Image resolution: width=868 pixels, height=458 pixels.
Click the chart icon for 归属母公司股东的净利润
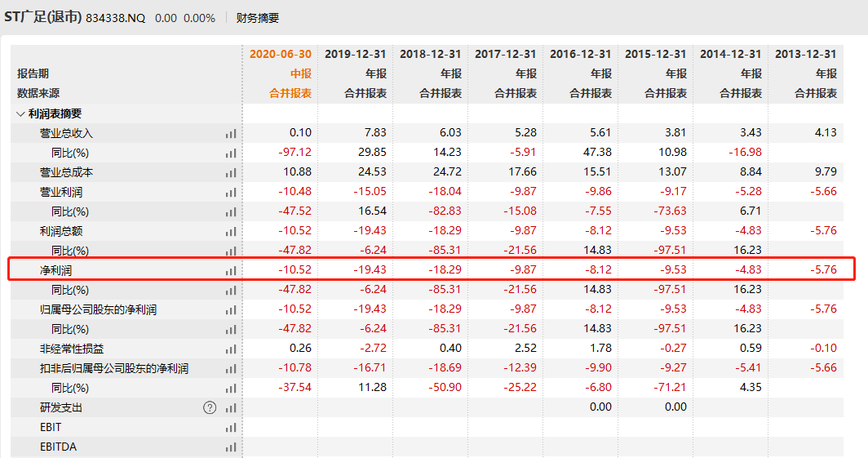(x=231, y=309)
